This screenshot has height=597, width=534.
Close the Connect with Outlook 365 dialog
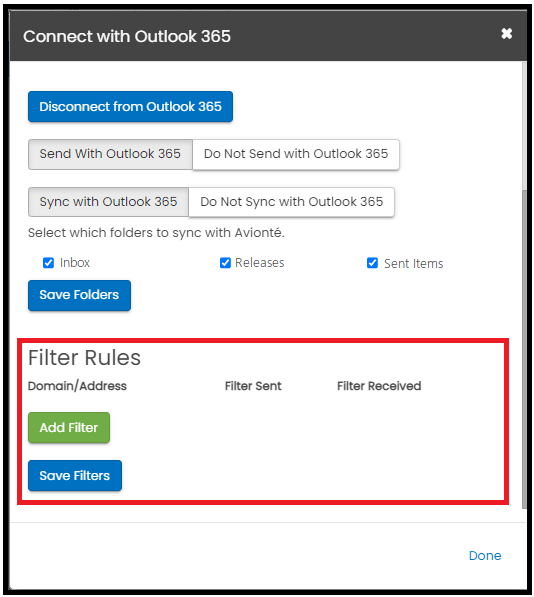pos(506,34)
